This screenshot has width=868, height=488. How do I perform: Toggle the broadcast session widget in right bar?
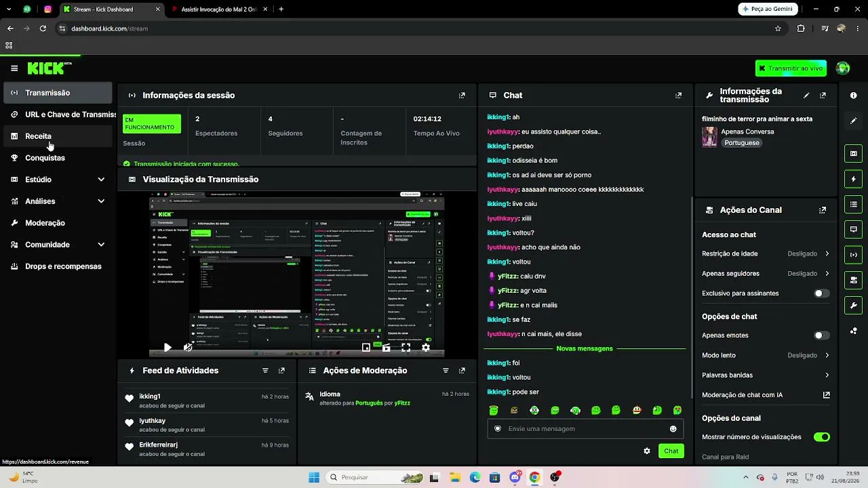tap(854, 255)
